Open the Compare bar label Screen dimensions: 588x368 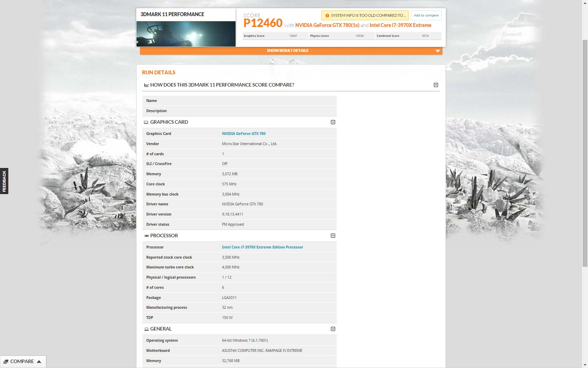pyautogui.click(x=22, y=362)
